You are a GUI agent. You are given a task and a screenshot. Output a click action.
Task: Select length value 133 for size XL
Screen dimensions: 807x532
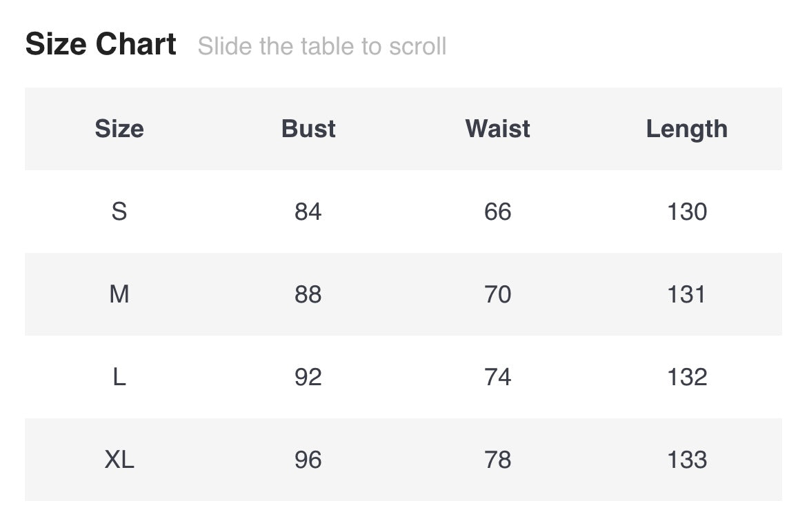687,460
